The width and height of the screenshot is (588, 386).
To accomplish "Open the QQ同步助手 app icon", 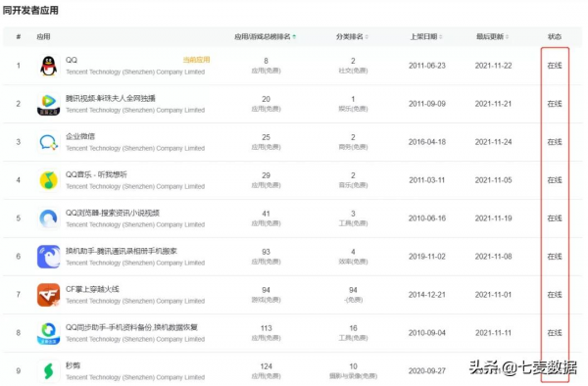I will tap(48, 333).
